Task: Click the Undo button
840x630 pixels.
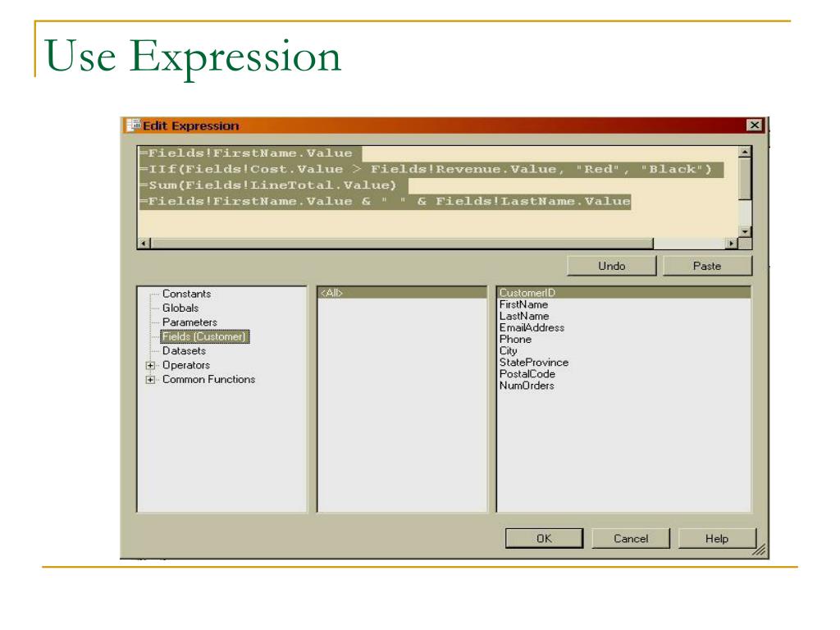Action: pyautogui.click(x=611, y=266)
